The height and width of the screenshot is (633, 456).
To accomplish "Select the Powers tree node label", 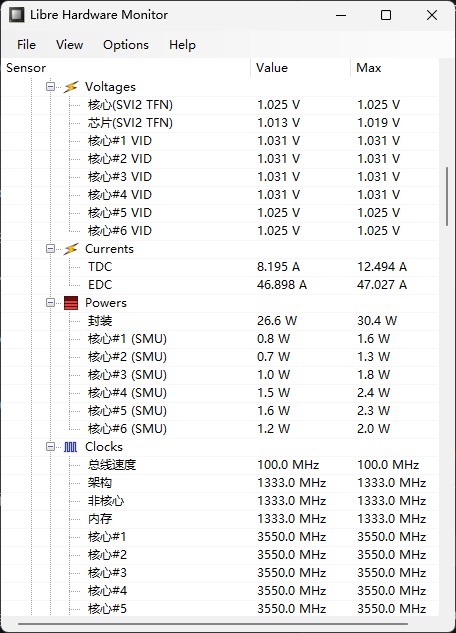I will click(x=106, y=303).
